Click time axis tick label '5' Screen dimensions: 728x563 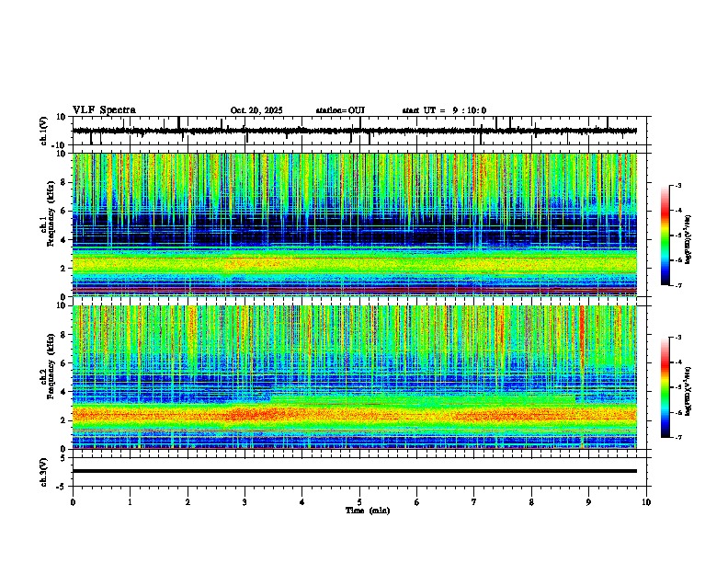click(x=359, y=502)
